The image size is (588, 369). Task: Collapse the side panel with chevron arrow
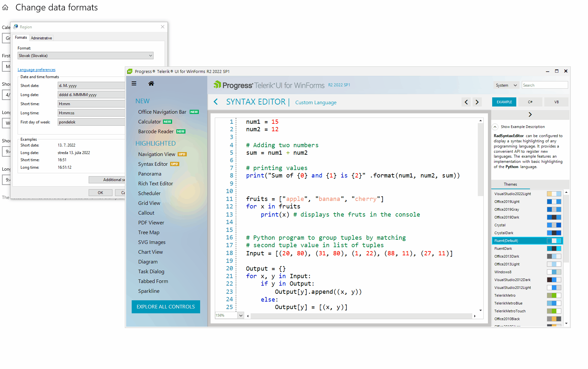[x=530, y=114]
